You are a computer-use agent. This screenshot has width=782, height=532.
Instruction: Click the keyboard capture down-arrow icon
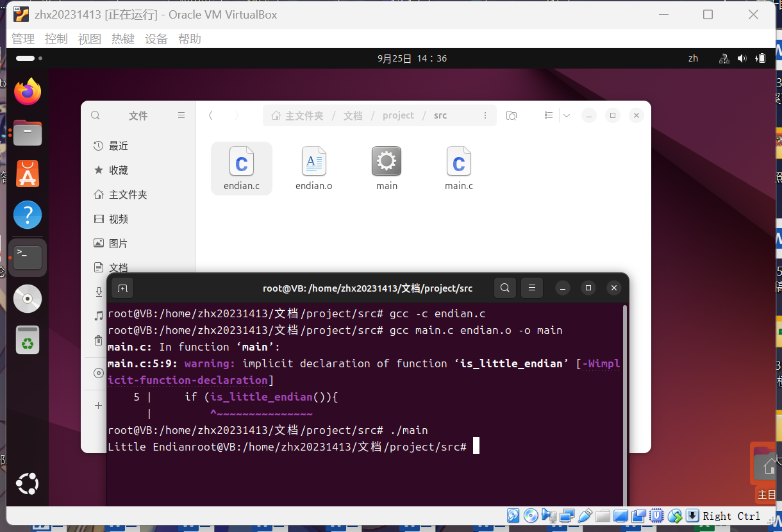click(692, 515)
